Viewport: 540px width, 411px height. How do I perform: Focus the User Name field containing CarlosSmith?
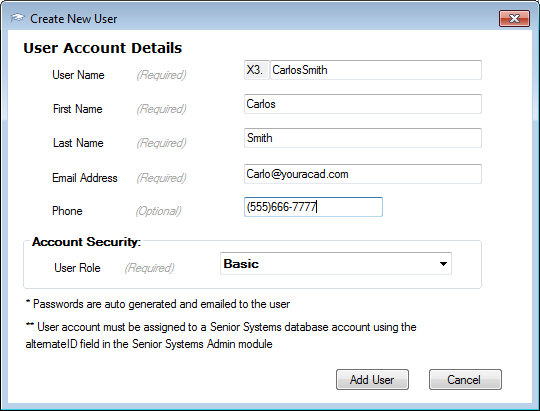pyautogui.click(x=375, y=70)
